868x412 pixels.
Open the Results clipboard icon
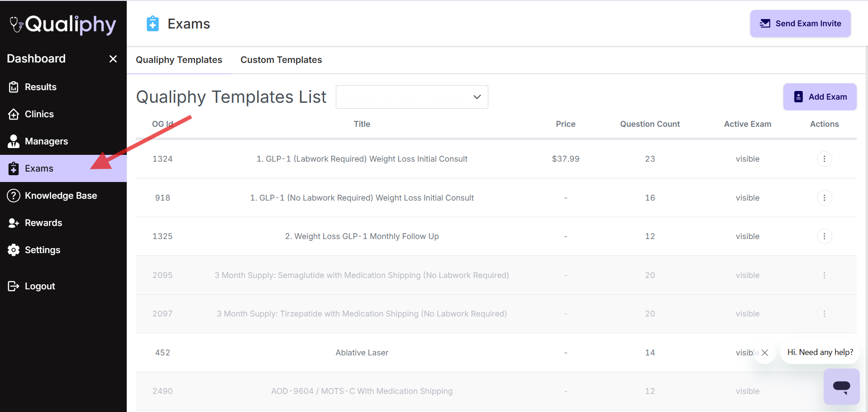pos(14,87)
